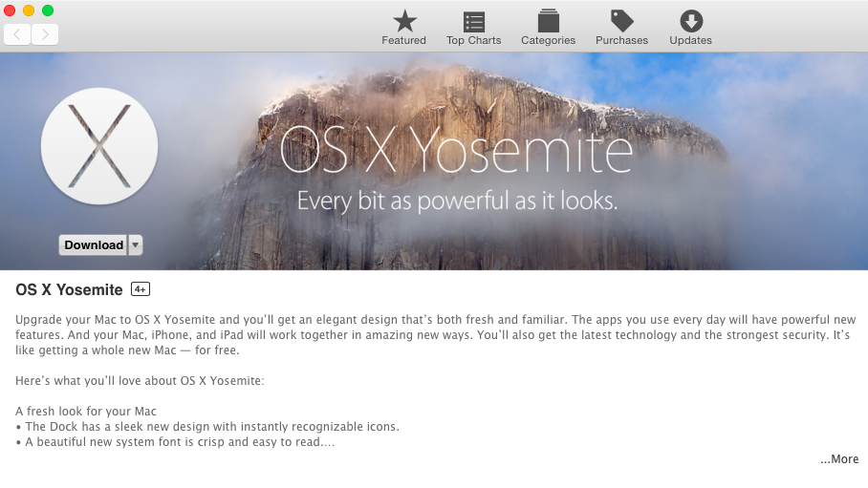This screenshot has height=488, width=868.
Task: Go forward with the right arrow
Action: pyautogui.click(x=45, y=34)
